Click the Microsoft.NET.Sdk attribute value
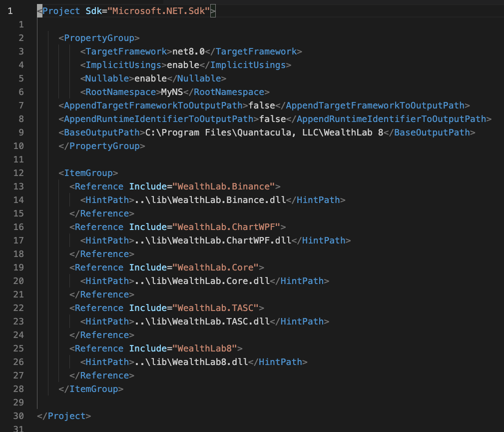 (158, 11)
